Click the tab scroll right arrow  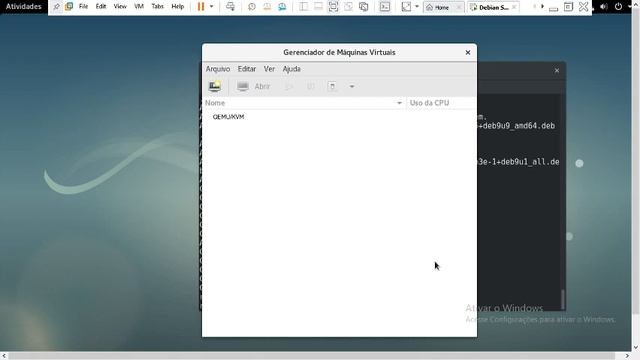(x=542, y=7)
